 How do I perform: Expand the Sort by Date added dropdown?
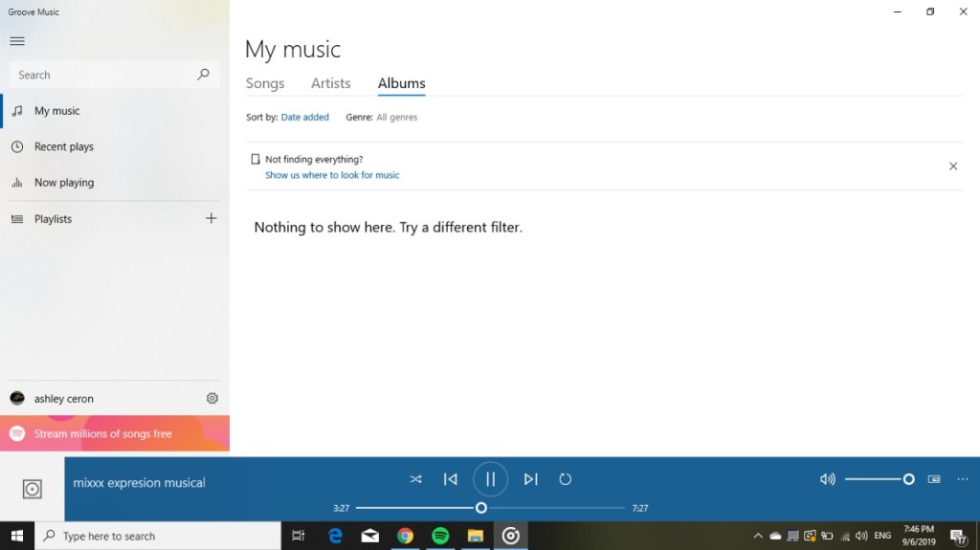(x=304, y=117)
